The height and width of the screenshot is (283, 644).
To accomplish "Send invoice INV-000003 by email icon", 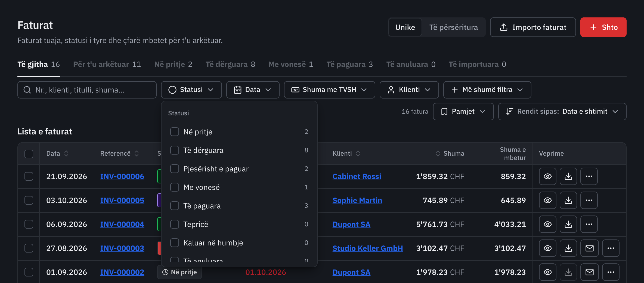I will pos(589,248).
